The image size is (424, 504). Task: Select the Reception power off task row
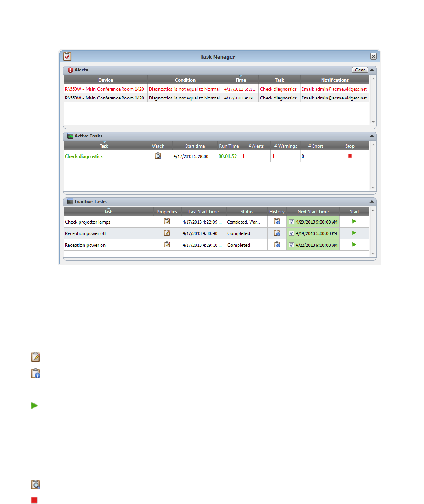click(216, 233)
